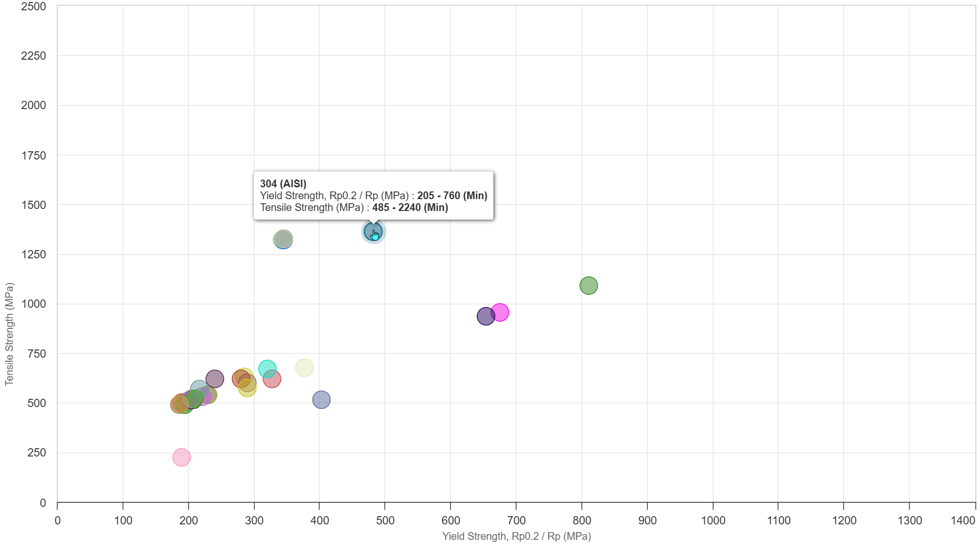This screenshot has height=546, width=980.
Task: Click the dark purple bubble near 240 MPa yield
Action: pyautogui.click(x=214, y=378)
